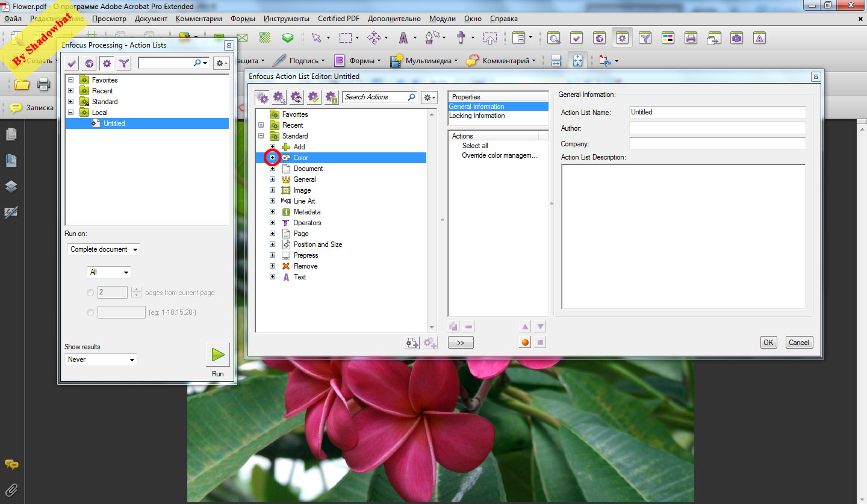Open the Bookmarks panel icon in left sidebar
Viewport: 867px width, 504px height.
[11, 161]
